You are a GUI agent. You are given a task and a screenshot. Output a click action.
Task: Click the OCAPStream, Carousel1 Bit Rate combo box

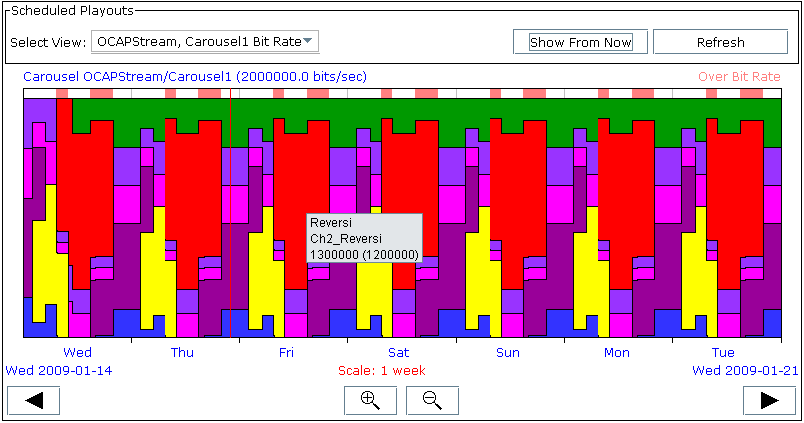(x=205, y=42)
